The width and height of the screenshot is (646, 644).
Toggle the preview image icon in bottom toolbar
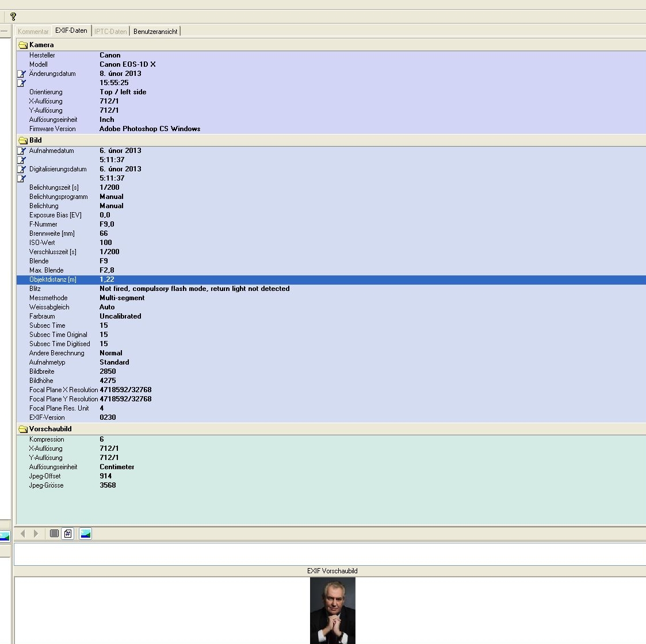point(86,534)
